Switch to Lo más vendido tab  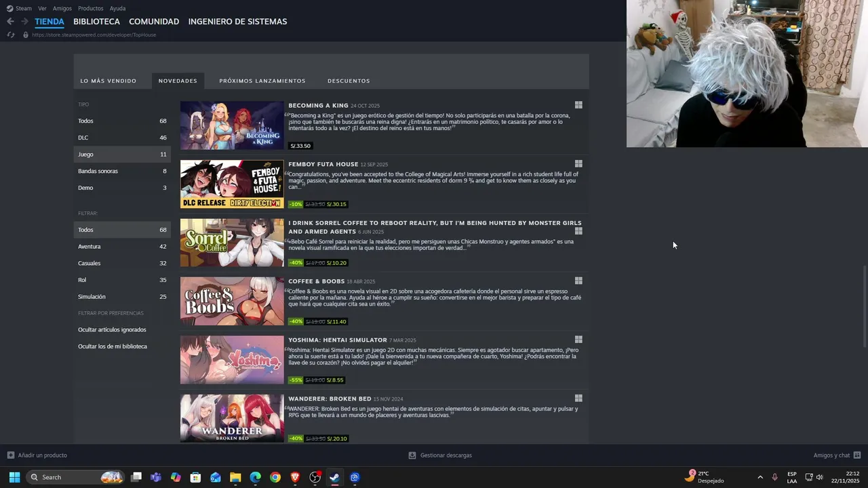click(x=108, y=81)
